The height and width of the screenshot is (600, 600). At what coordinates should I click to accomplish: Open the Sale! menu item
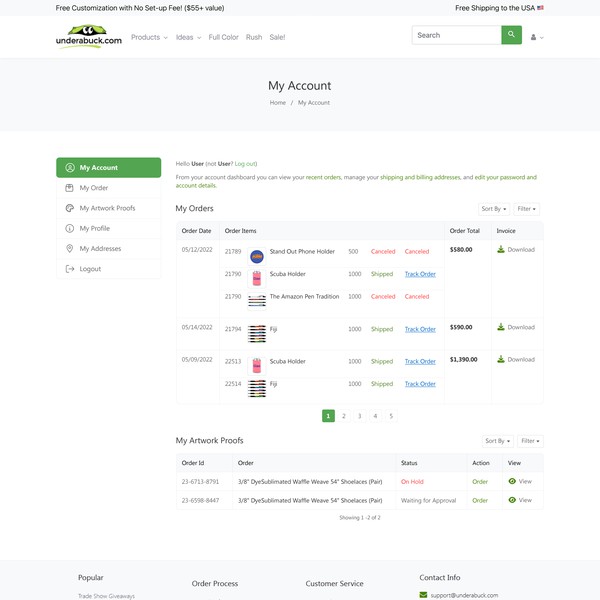pyautogui.click(x=277, y=37)
